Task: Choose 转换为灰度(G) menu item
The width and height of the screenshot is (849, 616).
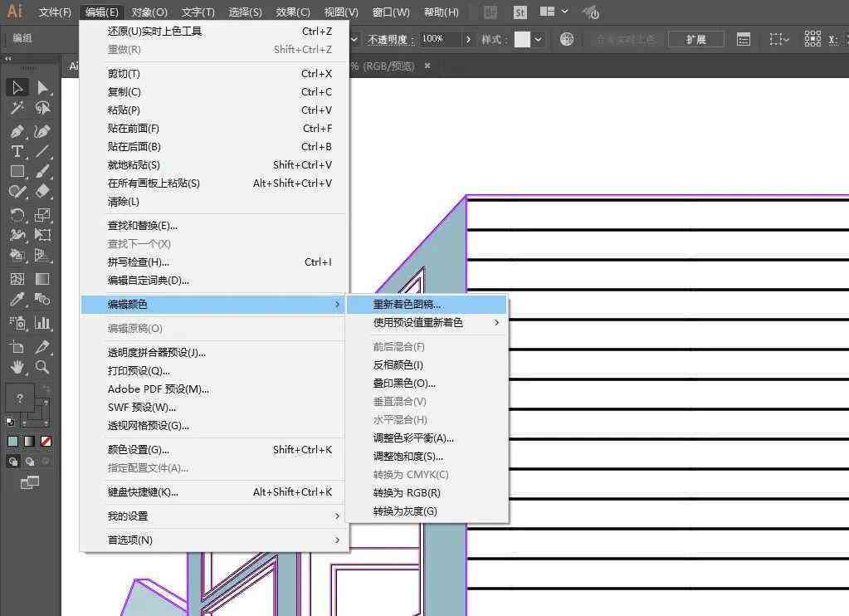Action: coord(427,511)
